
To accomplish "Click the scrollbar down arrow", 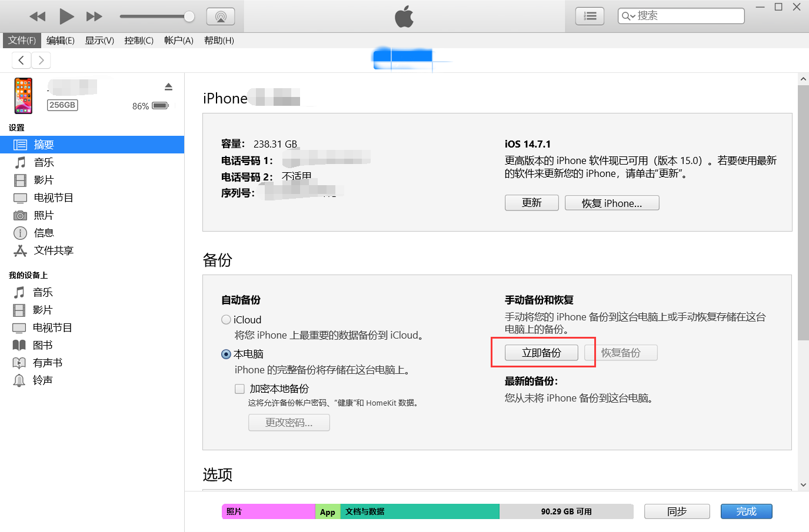I will [803, 485].
